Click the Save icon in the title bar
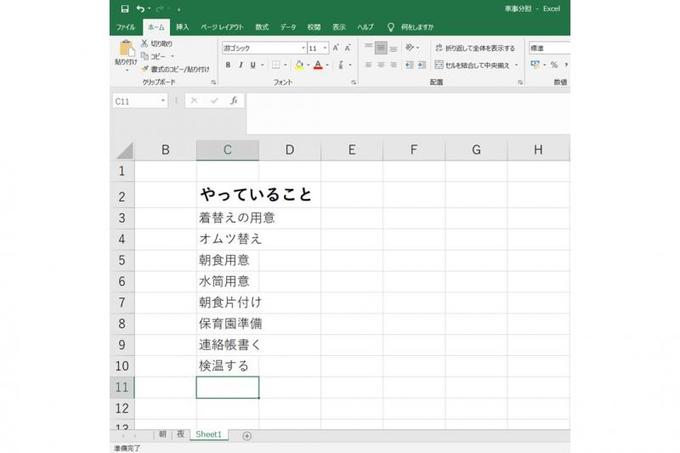This screenshot has height=453, width=680. [x=124, y=9]
